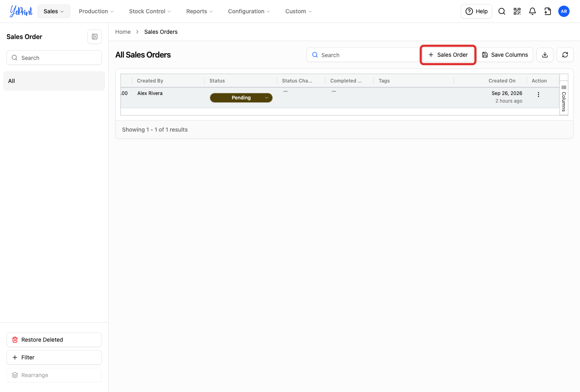Click Save Columns button
This screenshot has width=580, height=392.
505,55
